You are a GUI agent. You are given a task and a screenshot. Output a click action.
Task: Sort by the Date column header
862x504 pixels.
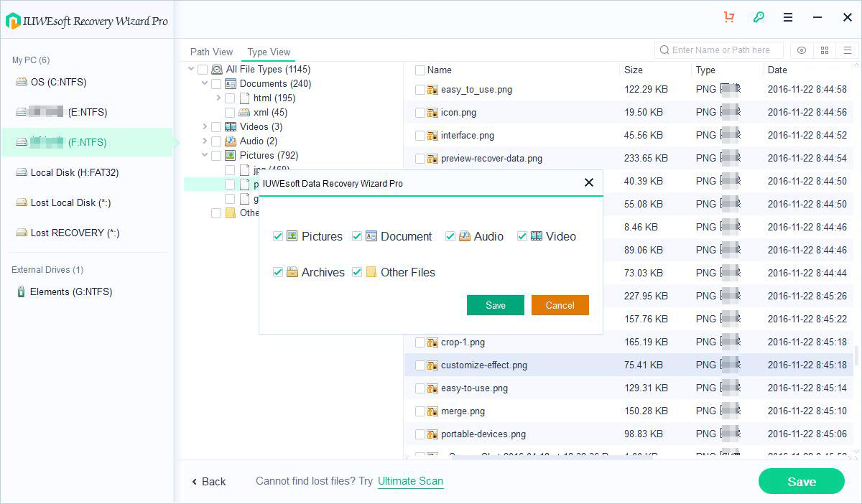coord(777,70)
